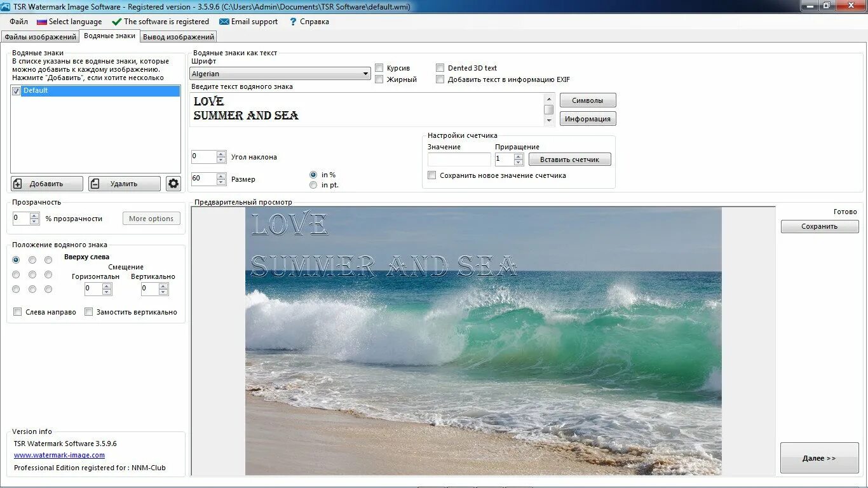Select size in % radio button
Image resolution: width=868 pixels, height=488 pixels.
pyautogui.click(x=313, y=175)
